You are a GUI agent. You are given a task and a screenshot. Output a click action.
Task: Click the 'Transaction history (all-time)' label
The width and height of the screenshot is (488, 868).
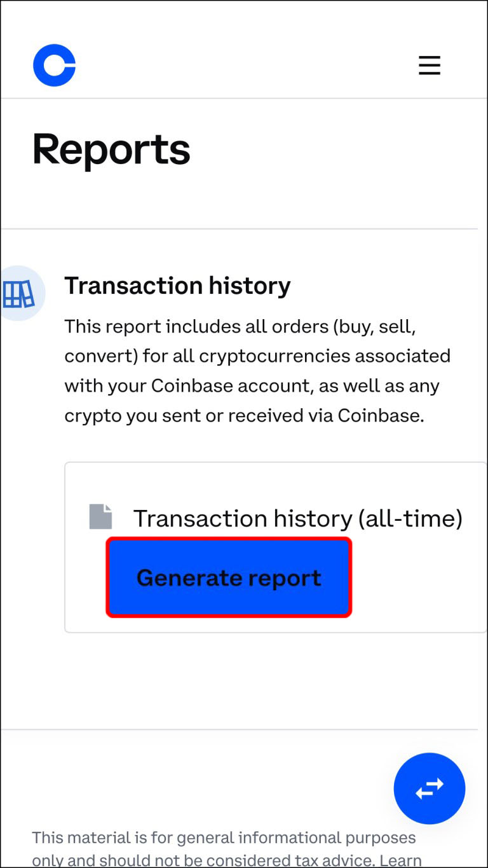click(x=297, y=519)
